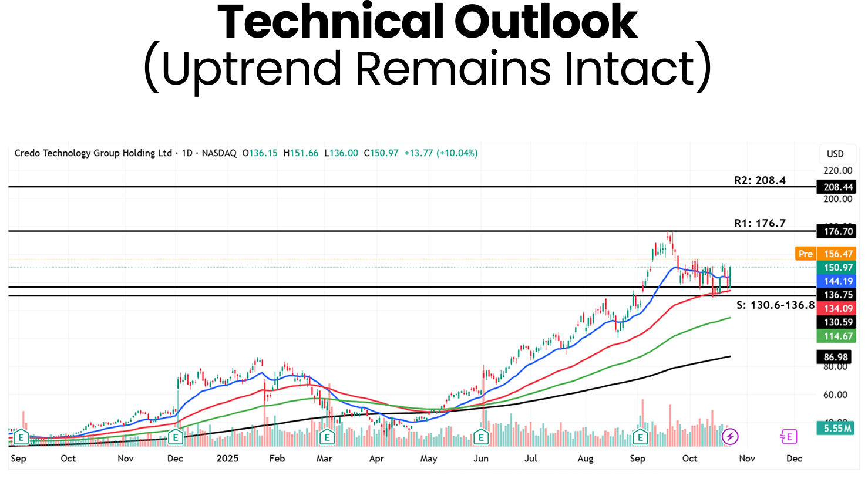Select the S: 130.6-136.8 support annotation
The height and width of the screenshot is (482, 868).
point(775,305)
